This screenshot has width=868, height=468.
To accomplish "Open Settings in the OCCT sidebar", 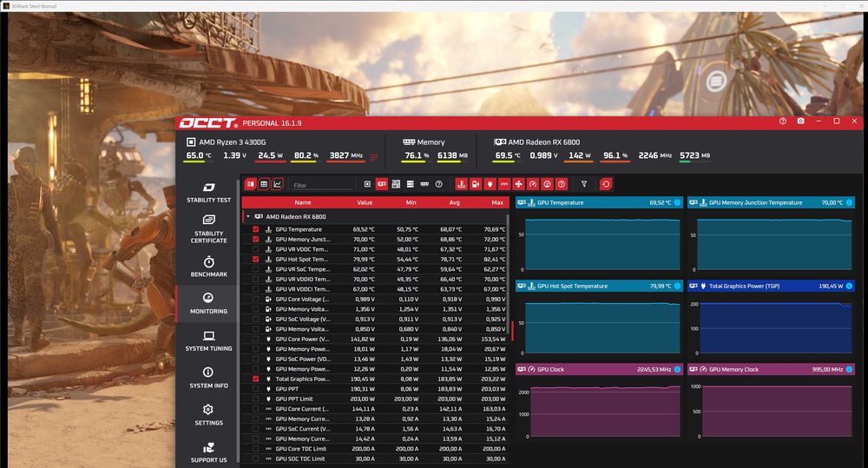I will click(208, 415).
